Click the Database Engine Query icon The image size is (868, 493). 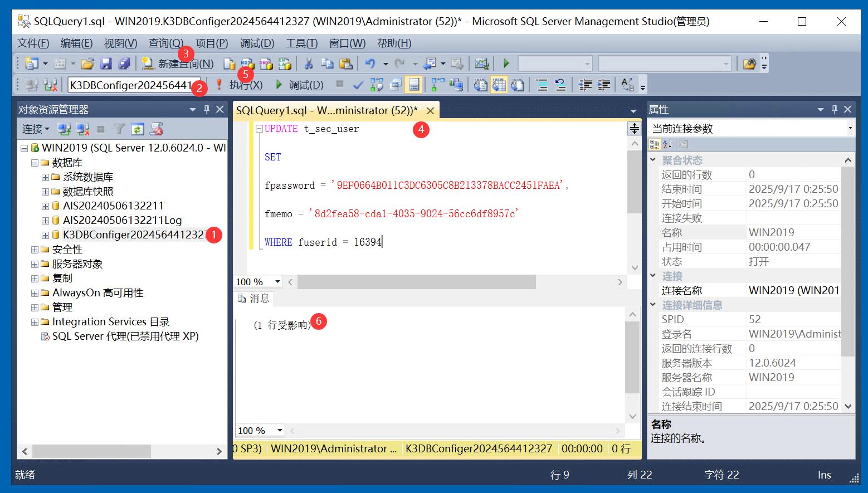point(229,64)
